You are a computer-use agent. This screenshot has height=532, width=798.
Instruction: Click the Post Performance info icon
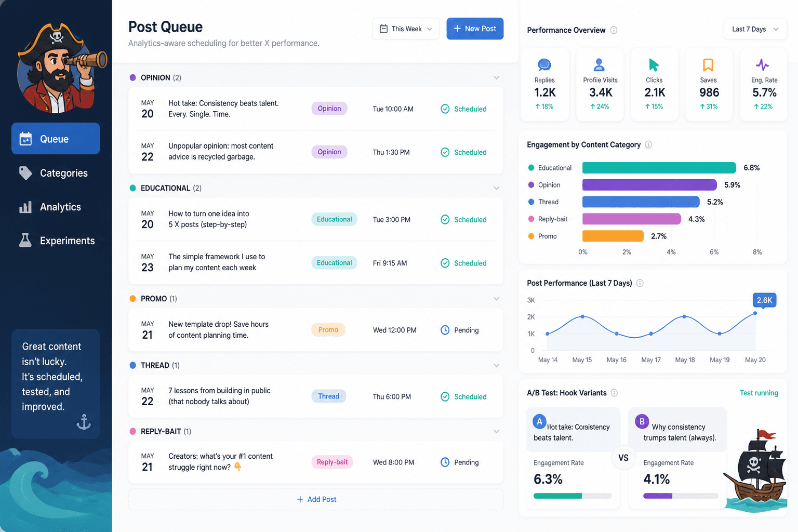(x=640, y=283)
